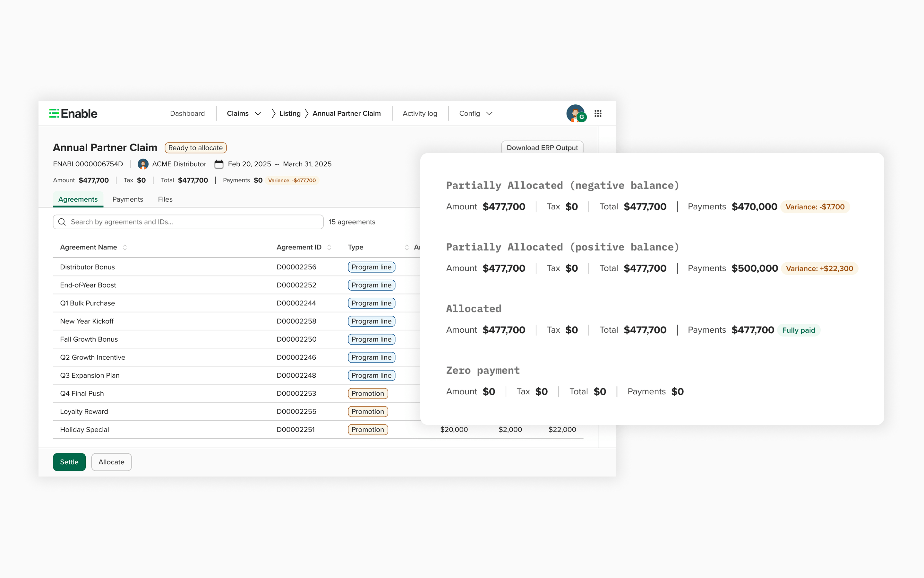Image resolution: width=924 pixels, height=578 pixels.
Task: Click Promotion tag on Holiday Special row
Action: coord(368,430)
